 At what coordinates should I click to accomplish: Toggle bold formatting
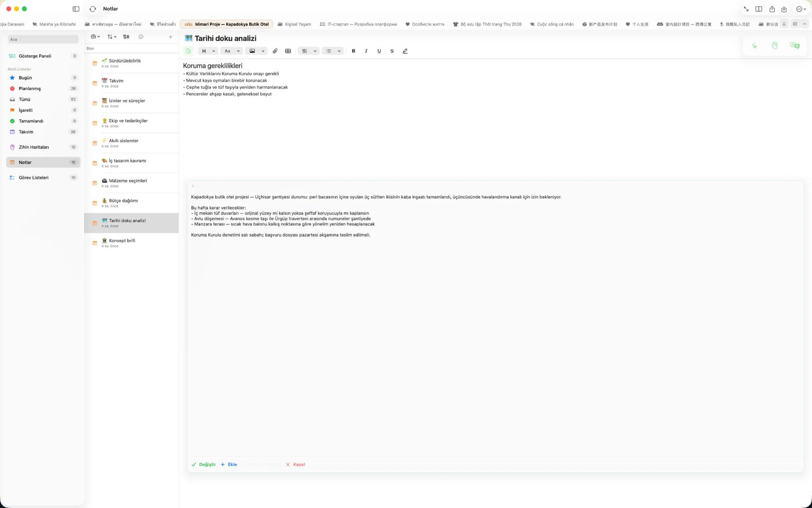point(353,51)
